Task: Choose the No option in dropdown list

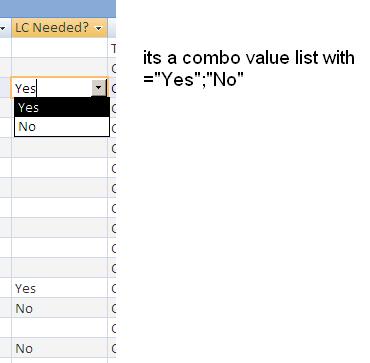Action: click(62, 127)
